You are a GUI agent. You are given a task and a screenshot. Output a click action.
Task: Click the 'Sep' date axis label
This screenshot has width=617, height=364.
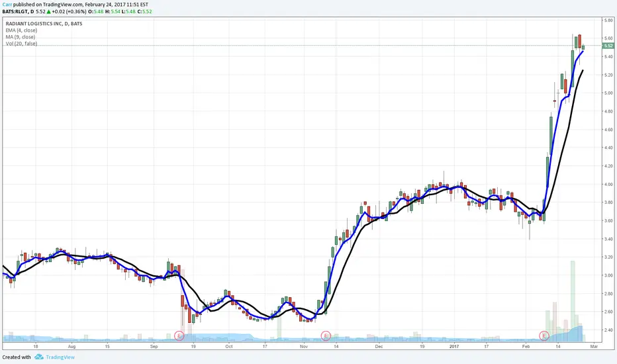point(154,347)
